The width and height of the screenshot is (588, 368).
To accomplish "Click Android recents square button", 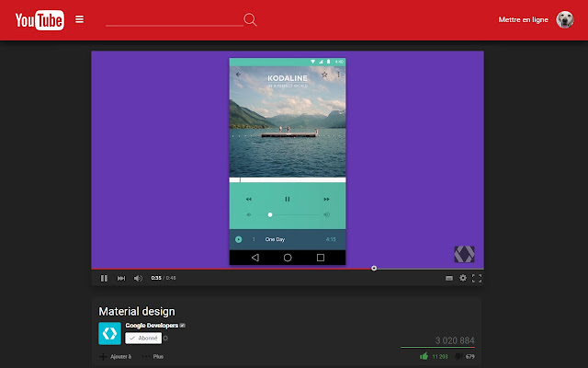I will tap(321, 258).
